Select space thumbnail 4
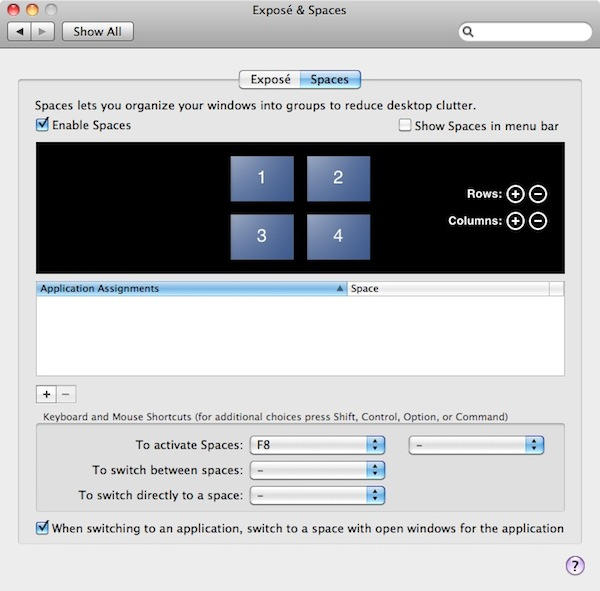Viewport: 600px width, 591px height. click(x=338, y=237)
